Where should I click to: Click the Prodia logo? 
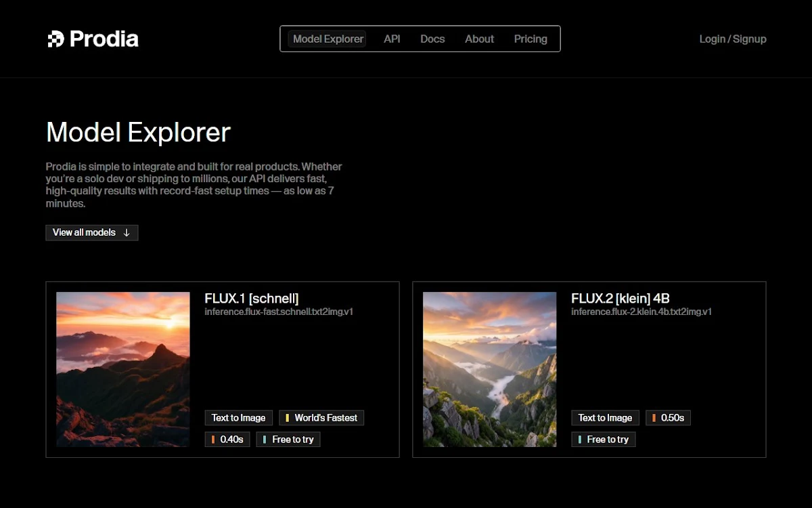coord(93,39)
